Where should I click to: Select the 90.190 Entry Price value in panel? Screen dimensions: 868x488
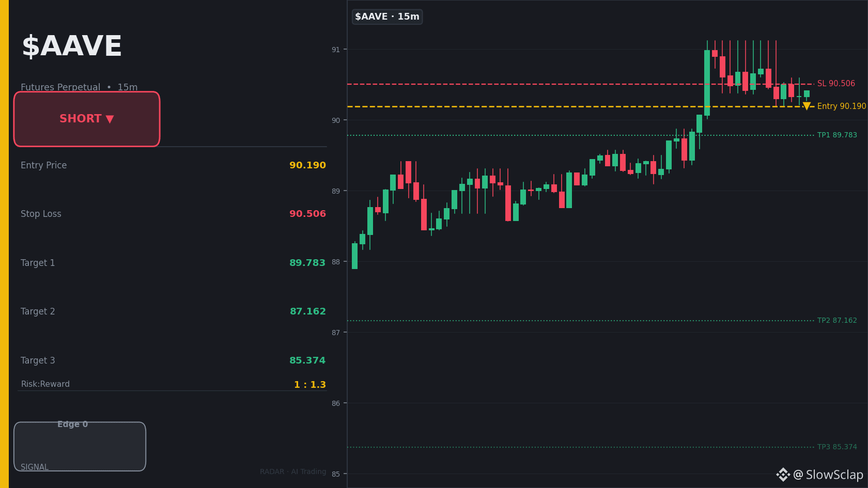click(x=307, y=165)
